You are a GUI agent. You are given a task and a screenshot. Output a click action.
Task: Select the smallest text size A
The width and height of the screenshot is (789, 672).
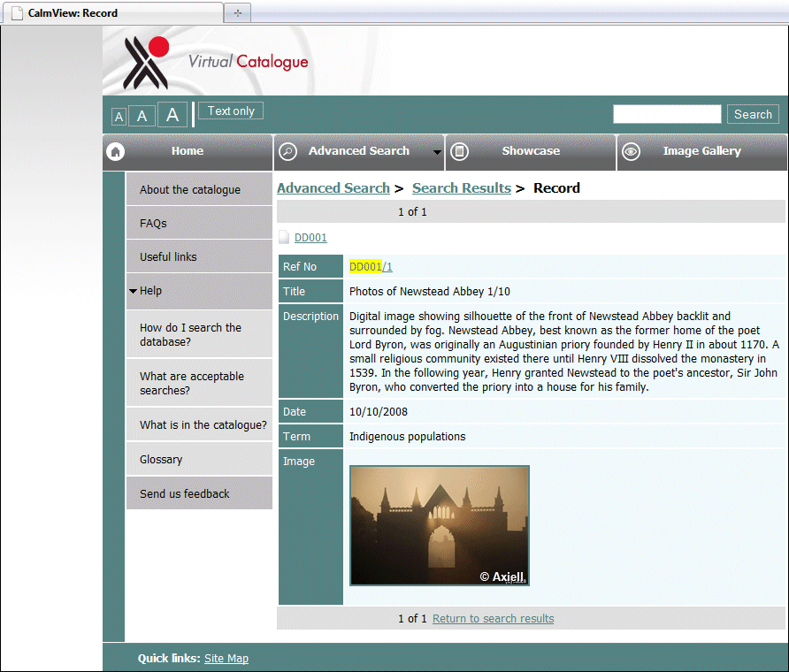119,117
